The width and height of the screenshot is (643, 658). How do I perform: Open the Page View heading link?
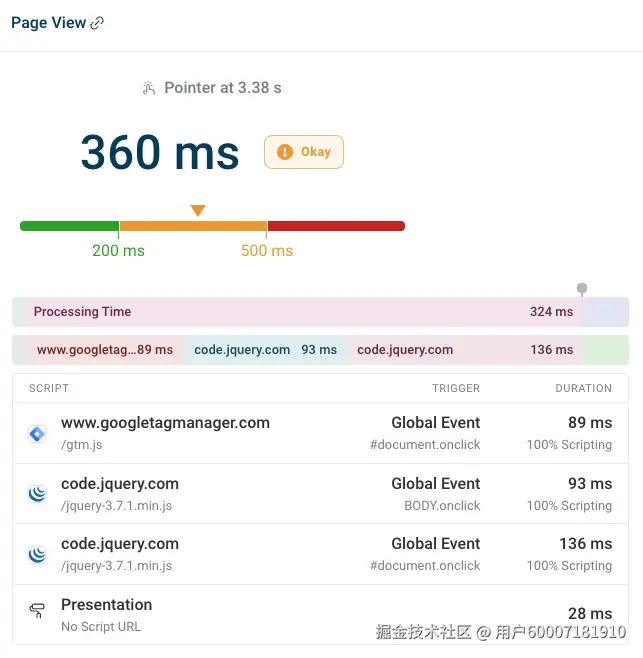(48, 23)
